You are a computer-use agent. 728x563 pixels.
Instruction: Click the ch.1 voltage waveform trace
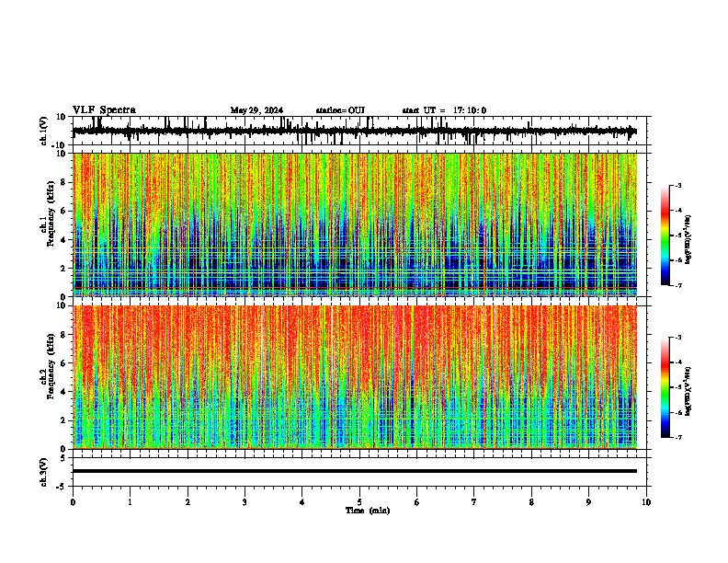click(x=354, y=131)
